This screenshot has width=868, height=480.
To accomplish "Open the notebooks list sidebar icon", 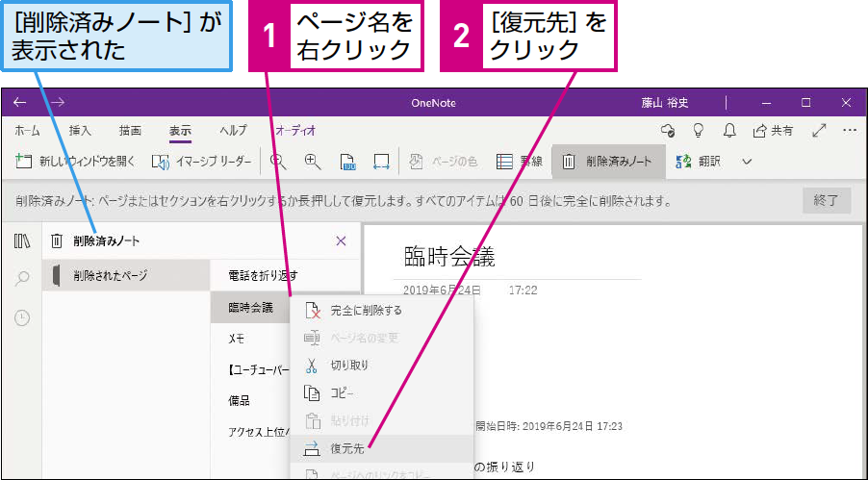I will click(x=22, y=240).
